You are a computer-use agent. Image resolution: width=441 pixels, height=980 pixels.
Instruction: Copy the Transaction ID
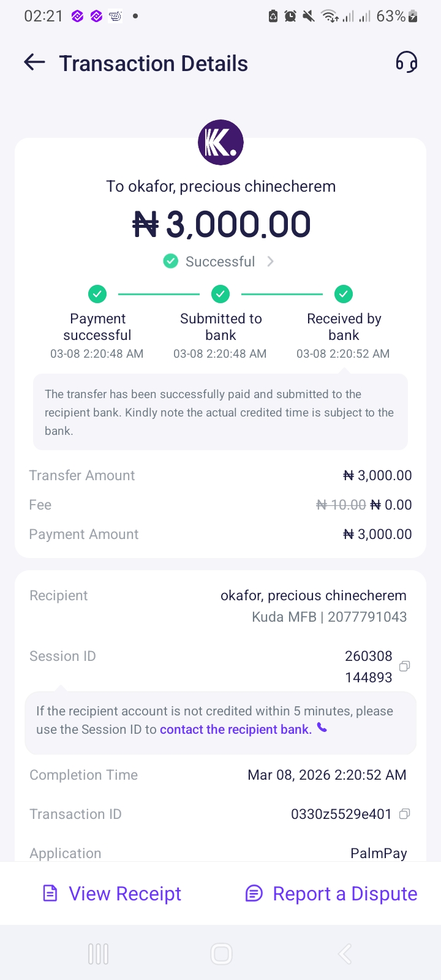pyautogui.click(x=404, y=814)
